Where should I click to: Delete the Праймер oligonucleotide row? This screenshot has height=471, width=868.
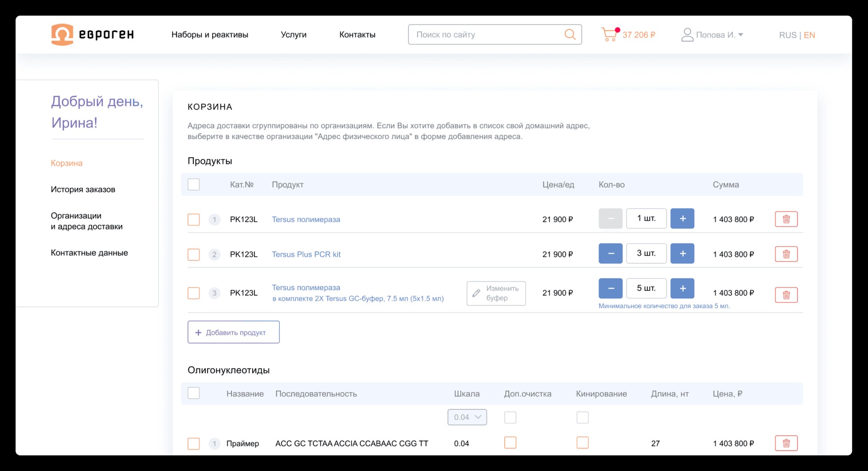pos(786,443)
